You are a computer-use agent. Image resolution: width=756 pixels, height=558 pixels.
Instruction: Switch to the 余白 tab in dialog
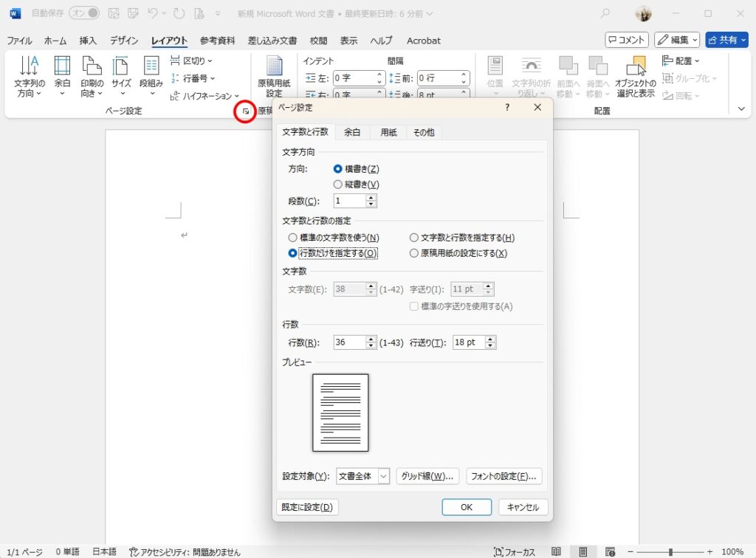click(x=352, y=132)
